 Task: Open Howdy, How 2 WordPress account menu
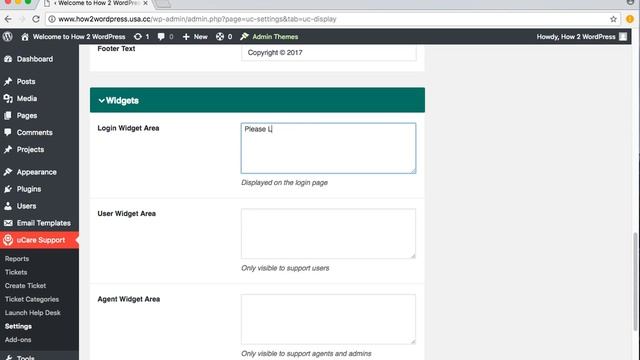coord(576,37)
